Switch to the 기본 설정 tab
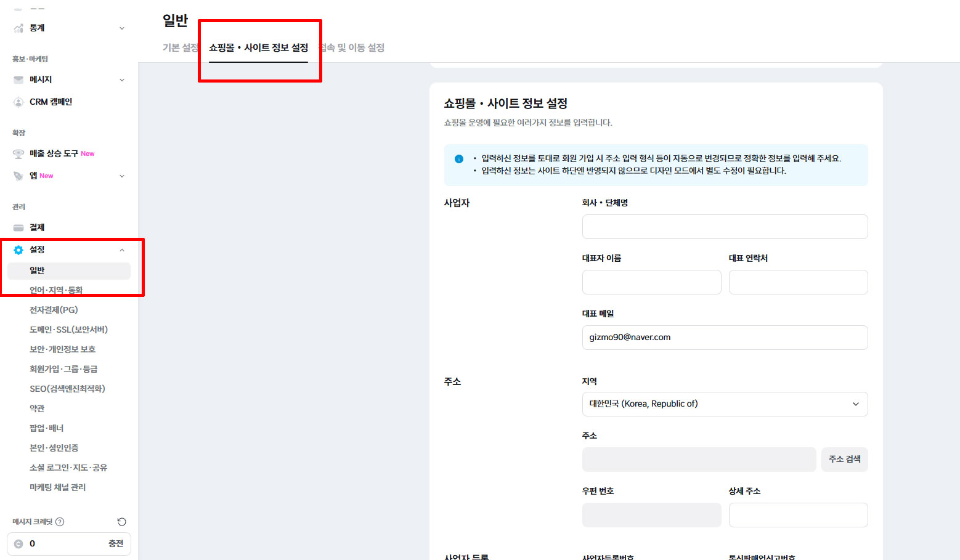960x560 pixels. coord(180,48)
